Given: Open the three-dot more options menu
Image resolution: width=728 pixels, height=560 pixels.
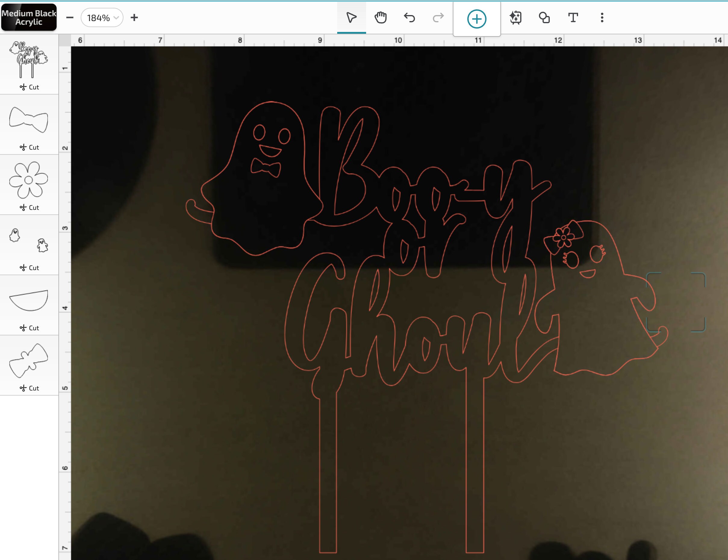Looking at the screenshot, I should 602,18.
